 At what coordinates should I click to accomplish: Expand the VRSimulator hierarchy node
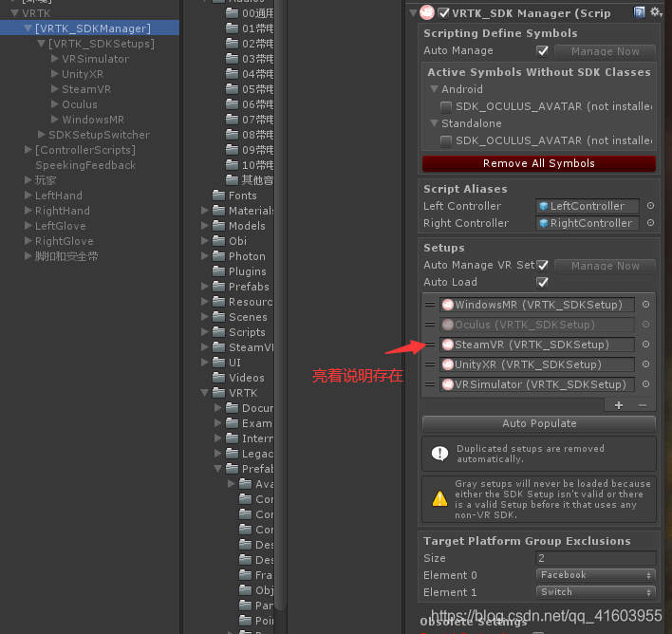pyautogui.click(x=55, y=58)
